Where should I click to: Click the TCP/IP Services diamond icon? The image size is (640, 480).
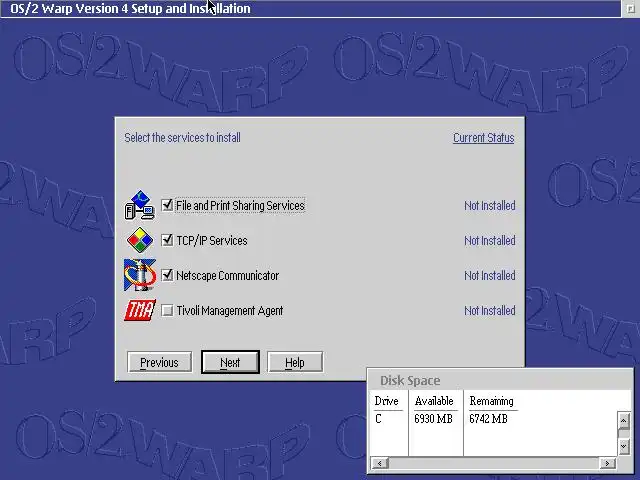click(x=140, y=240)
